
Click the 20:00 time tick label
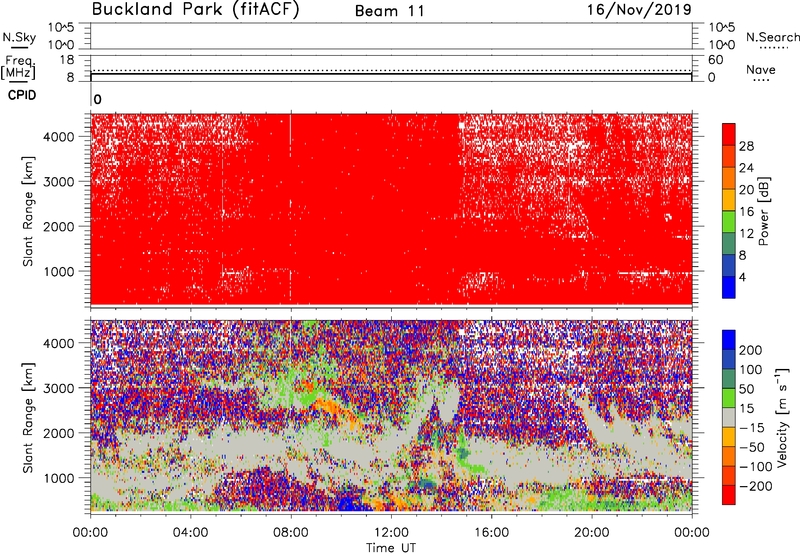[591, 533]
